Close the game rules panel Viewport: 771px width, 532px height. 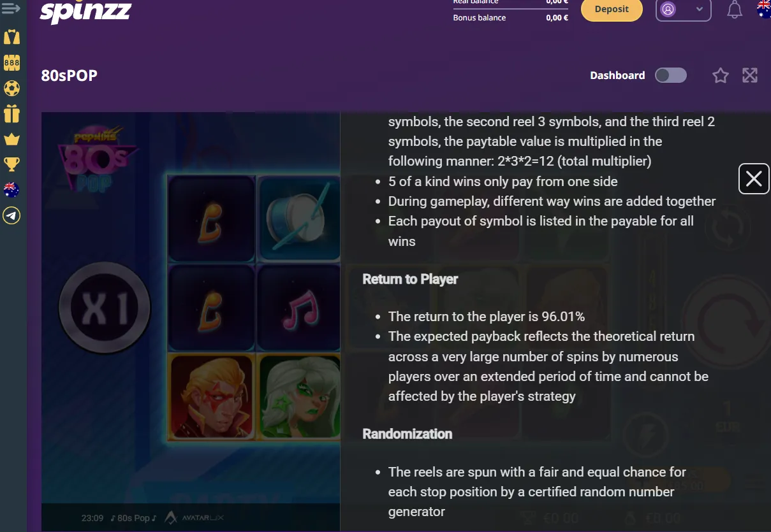[754, 179]
